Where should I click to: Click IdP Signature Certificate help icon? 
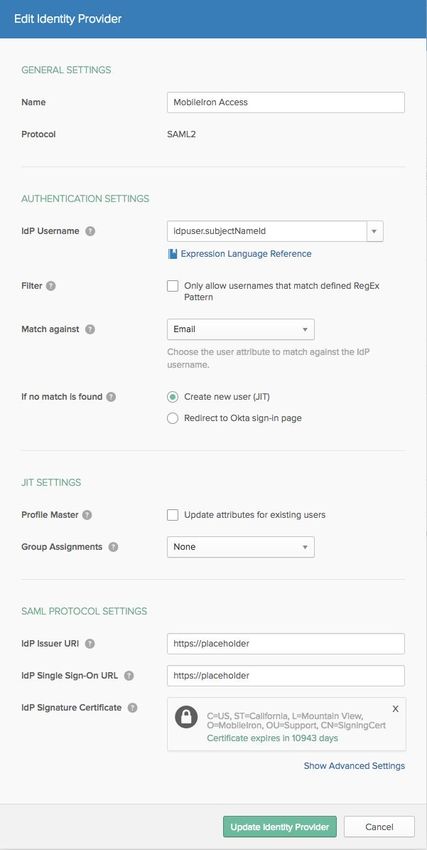pos(132,708)
